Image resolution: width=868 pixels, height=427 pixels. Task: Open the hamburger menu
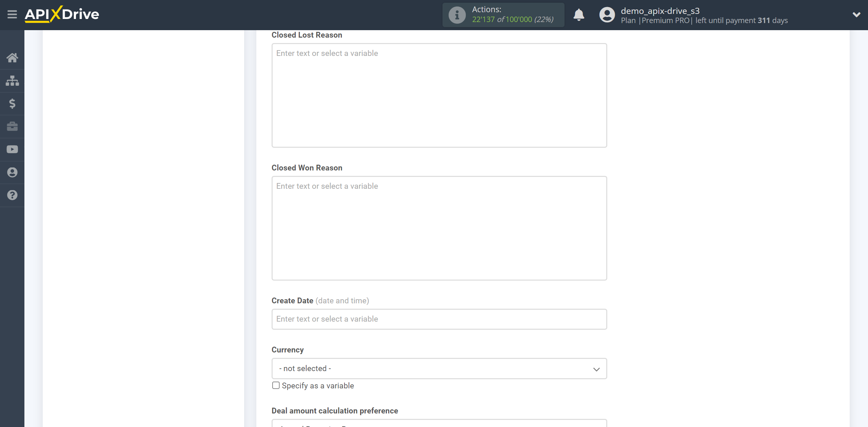click(12, 14)
